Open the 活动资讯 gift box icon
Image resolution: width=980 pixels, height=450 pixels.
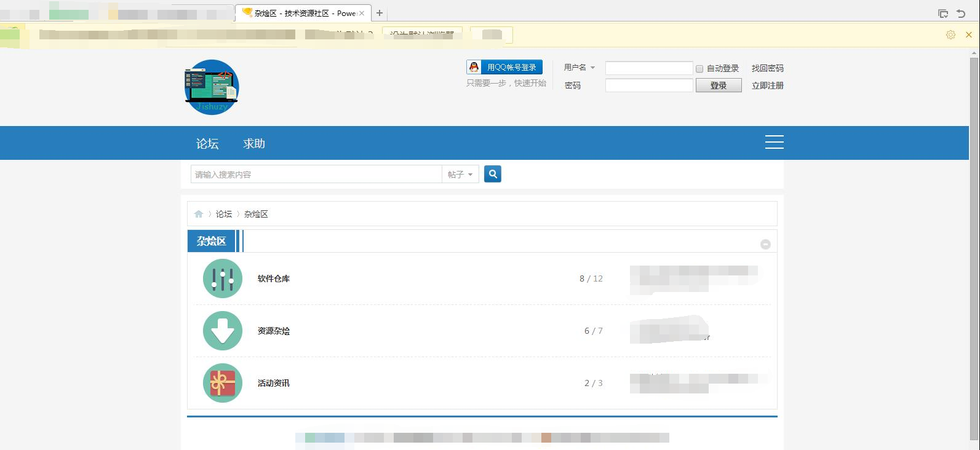(x=222, y=383)
